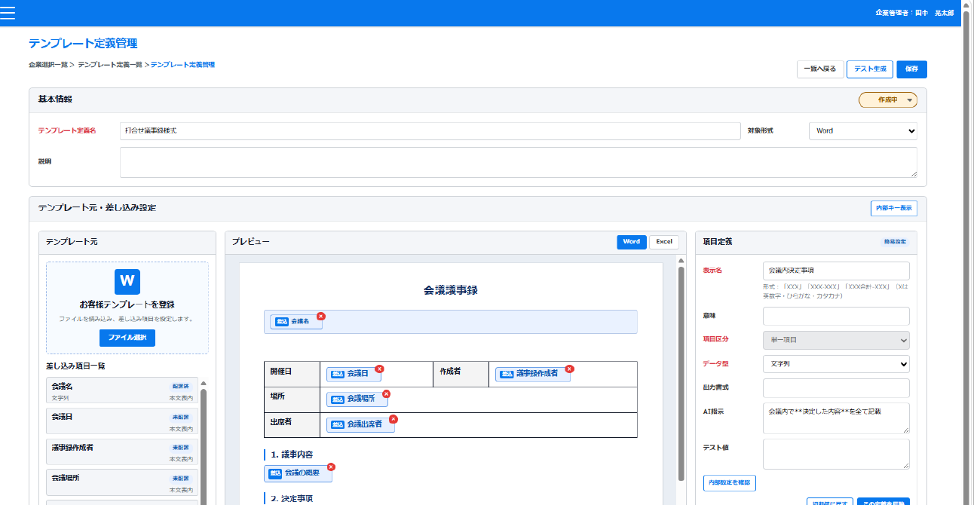This screenshot has height=505, width=980.
Task: Click the 企業管理者 user label
Action: (x=914, y=13)
